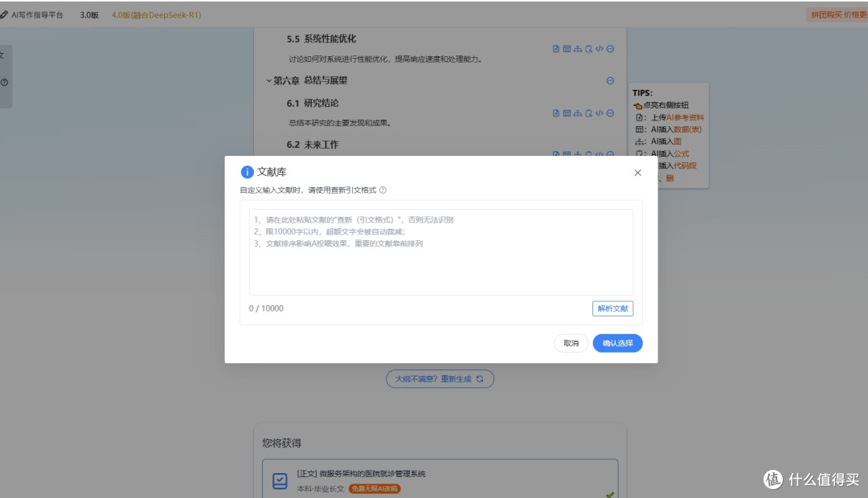The width and height of the screenshot is (868, 498).
Task: Click the 6.1 研究结论 heading
Action: [x=313, y=103]
